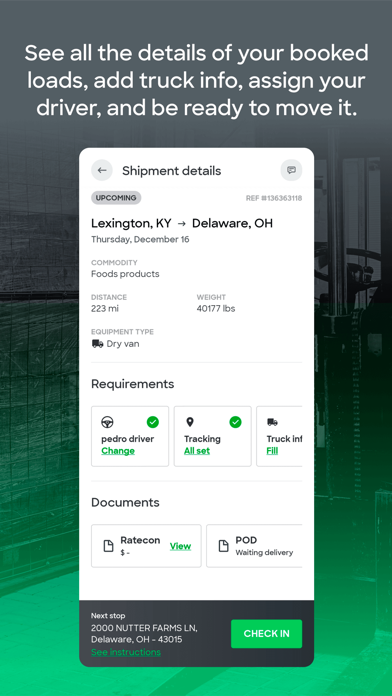Click the Ratecon document icon
Image resolution: width=392 pixels, height=696 pixels.
coord(108,546)
